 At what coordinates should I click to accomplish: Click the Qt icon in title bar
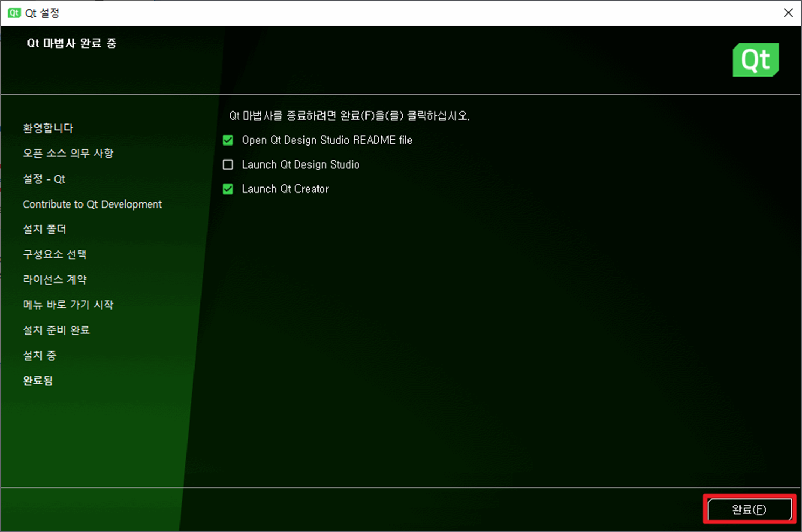[x=15, y=13]
